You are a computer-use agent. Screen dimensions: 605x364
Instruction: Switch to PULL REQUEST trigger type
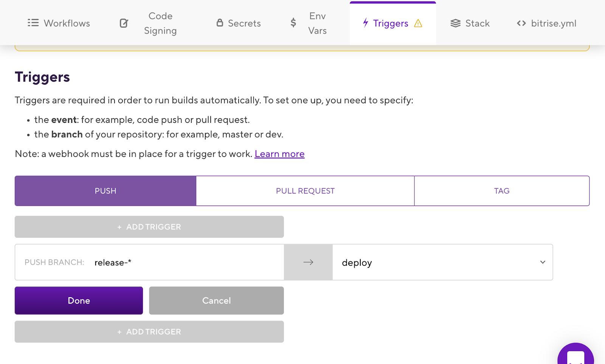pos(305,191)
